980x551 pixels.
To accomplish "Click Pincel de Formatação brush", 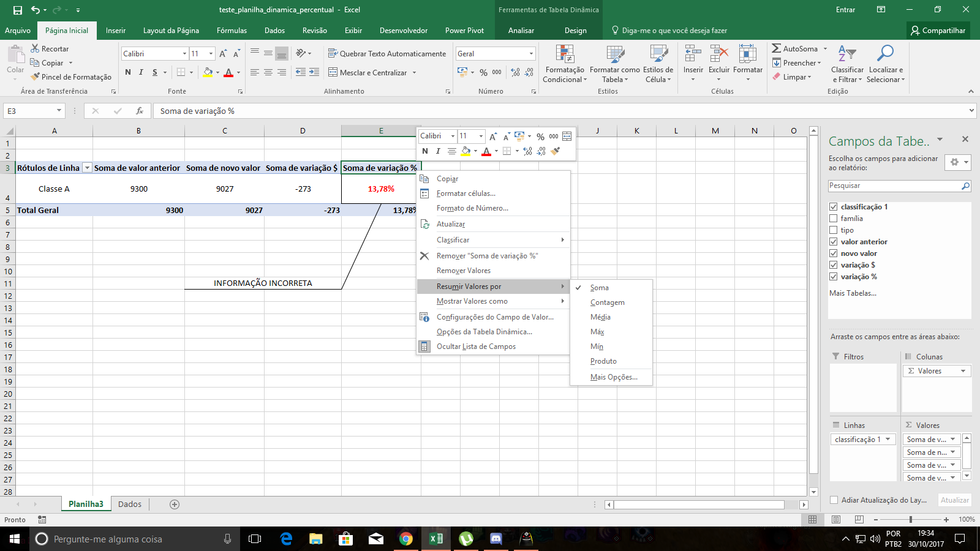I will 71,77.
